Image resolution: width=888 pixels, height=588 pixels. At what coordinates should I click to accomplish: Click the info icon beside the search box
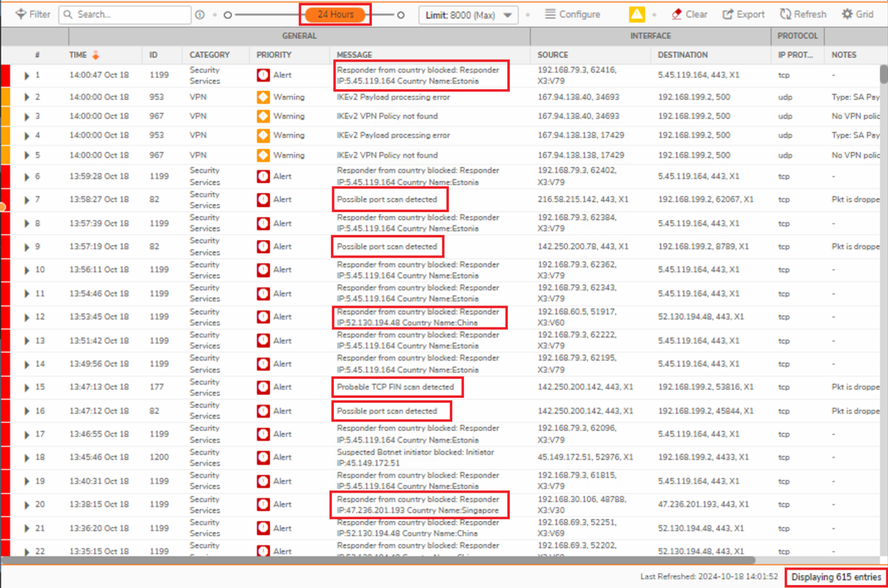[x=200, y=15]
